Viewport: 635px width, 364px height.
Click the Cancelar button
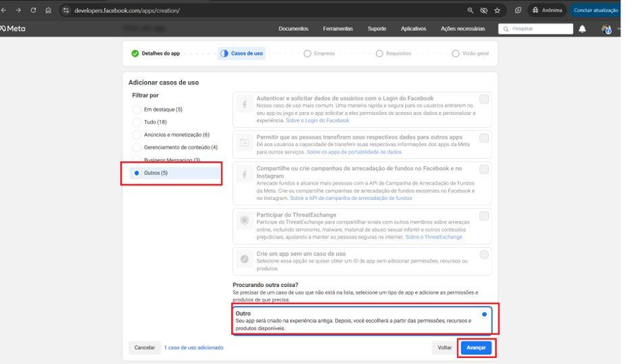(145, 348)
